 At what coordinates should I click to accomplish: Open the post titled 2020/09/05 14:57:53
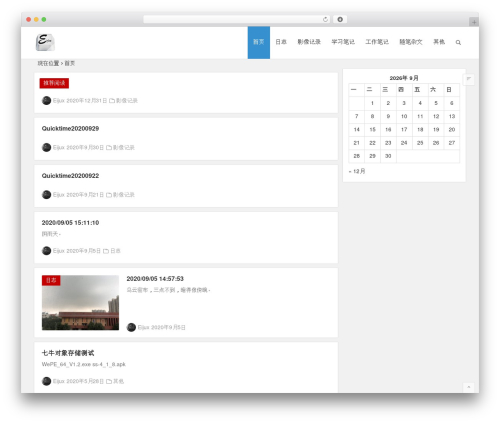(x=155, y=279)
